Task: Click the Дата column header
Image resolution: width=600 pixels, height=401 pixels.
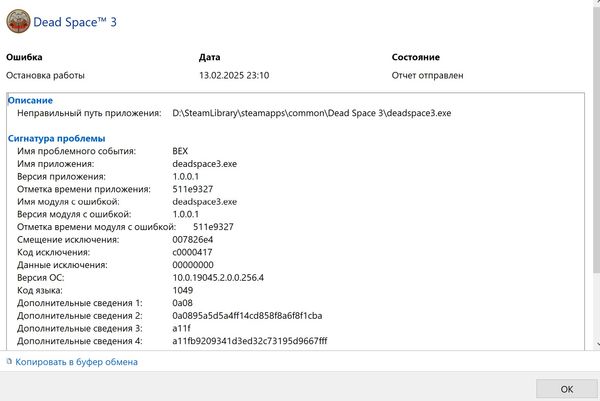Action: tap(210, 57)
